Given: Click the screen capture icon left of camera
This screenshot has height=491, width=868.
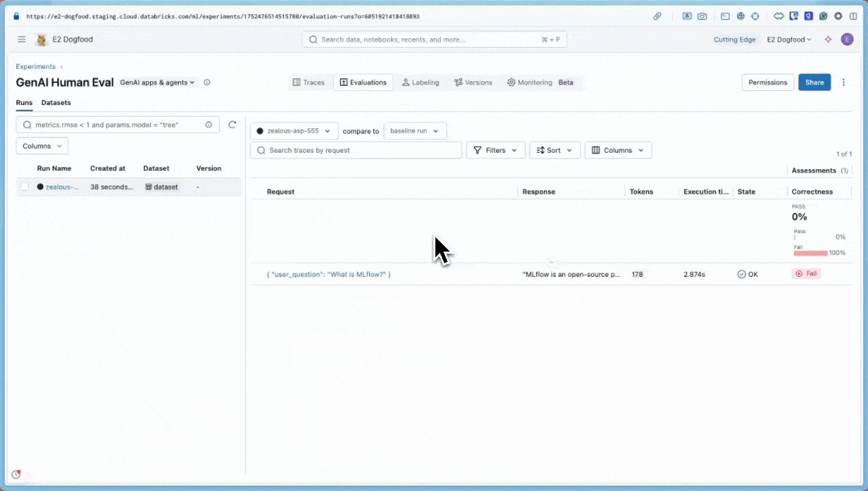Looking at the screenshot, I should click(x=687, y=16).
